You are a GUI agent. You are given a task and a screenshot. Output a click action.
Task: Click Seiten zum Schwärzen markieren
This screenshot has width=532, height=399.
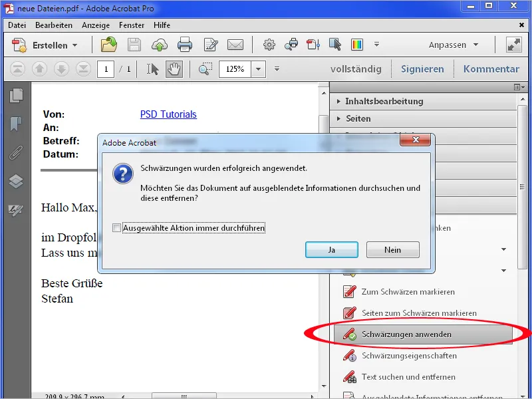point(410,313)
